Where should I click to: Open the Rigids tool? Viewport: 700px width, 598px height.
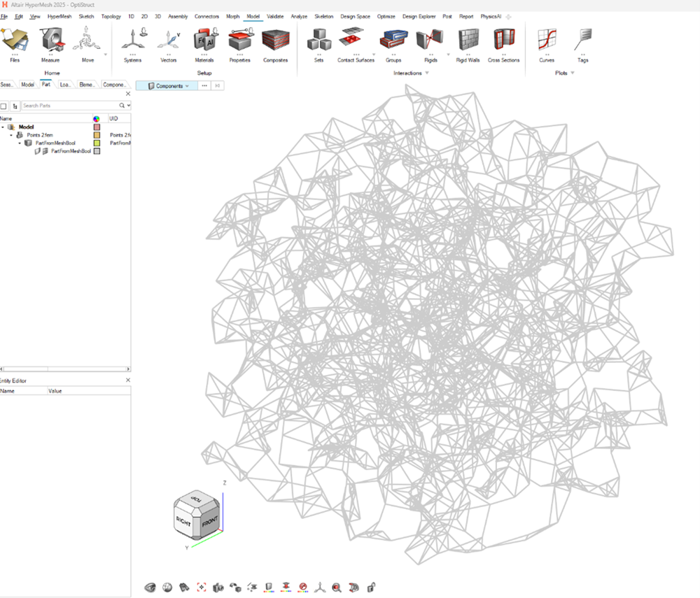click(430, 43)
